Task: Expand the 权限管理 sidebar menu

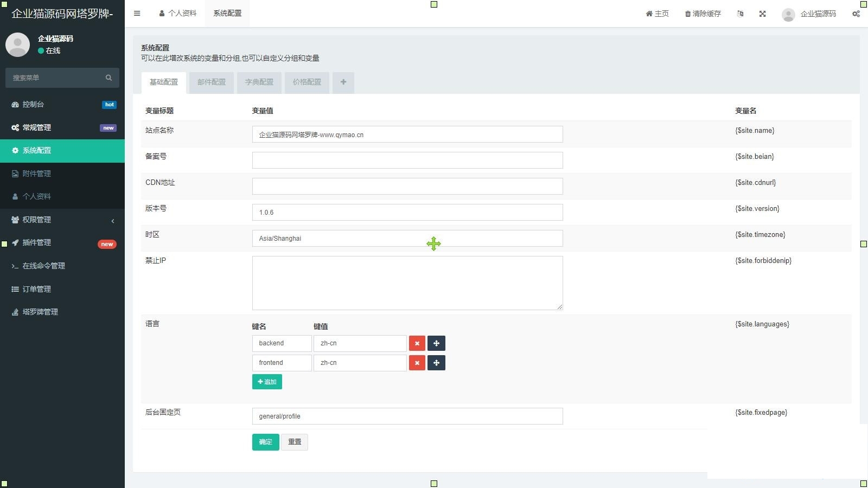Action: 62,220
